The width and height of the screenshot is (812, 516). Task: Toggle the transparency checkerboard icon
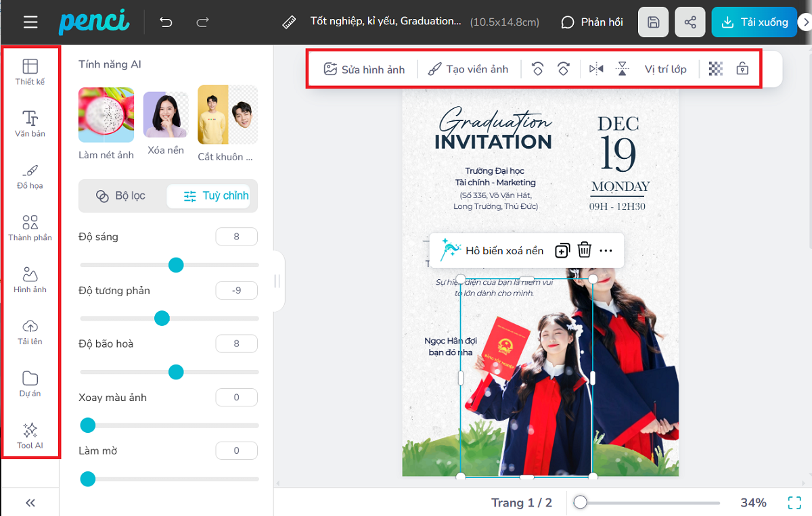tap(715, 69)
